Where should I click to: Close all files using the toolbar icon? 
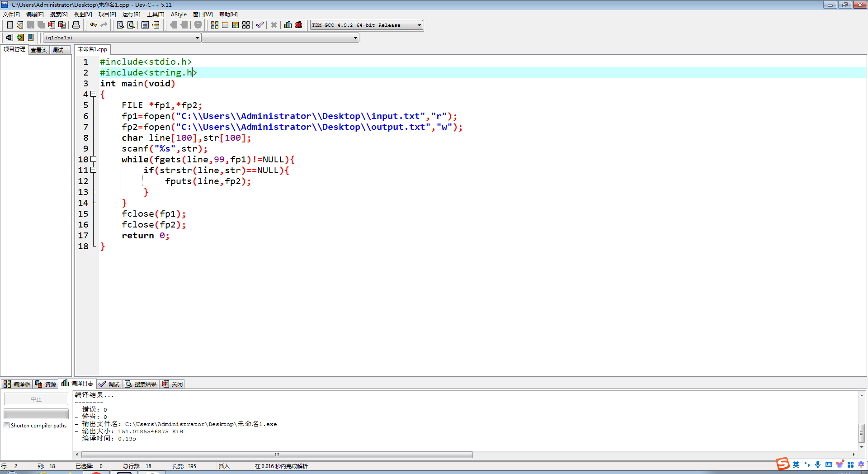tap(62, 25)
